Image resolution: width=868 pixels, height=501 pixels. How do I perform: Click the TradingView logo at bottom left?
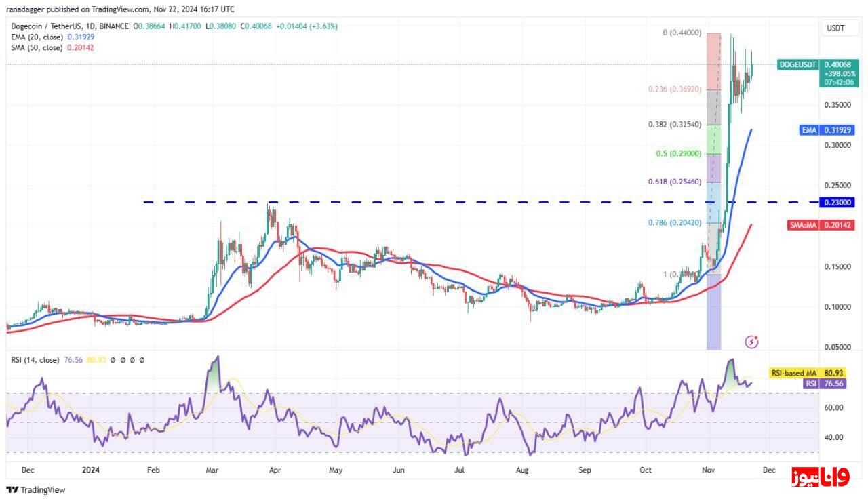click(x=36, y=489)
